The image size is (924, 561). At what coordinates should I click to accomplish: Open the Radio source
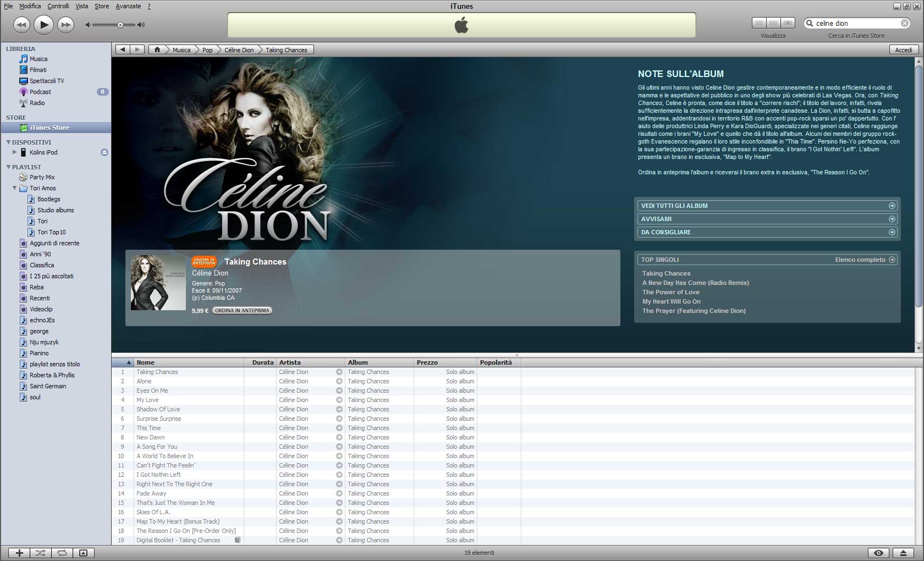[37, 103]
